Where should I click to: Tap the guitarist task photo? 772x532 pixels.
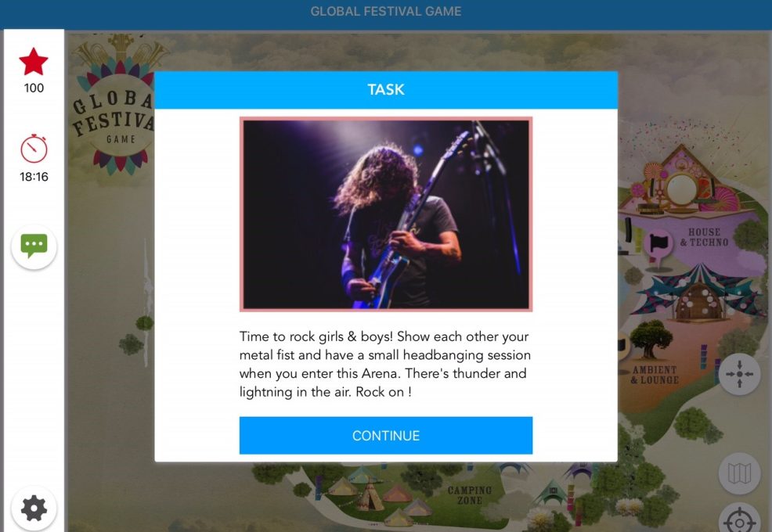(386, 214)
